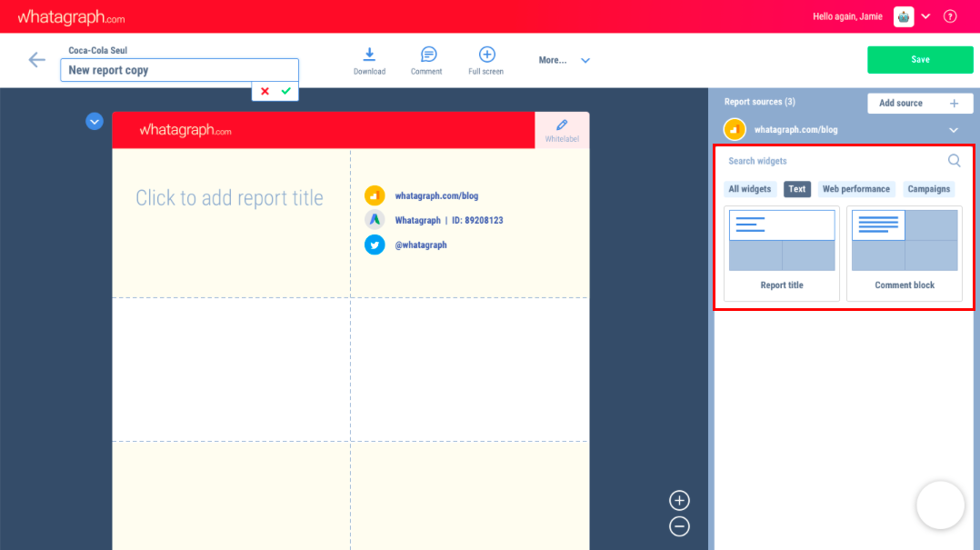Select the Text filter tab
Screen dimensions: 980x550
click(x=797, y=189)
